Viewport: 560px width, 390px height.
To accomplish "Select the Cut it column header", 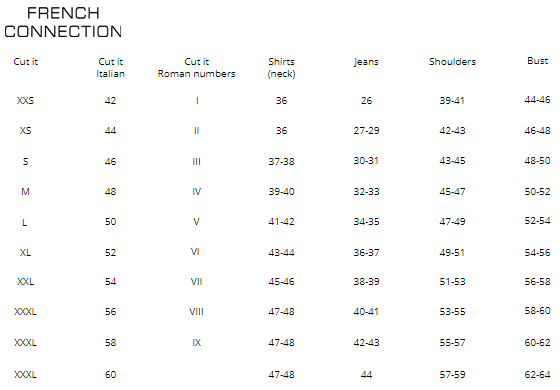I will 25,61.
